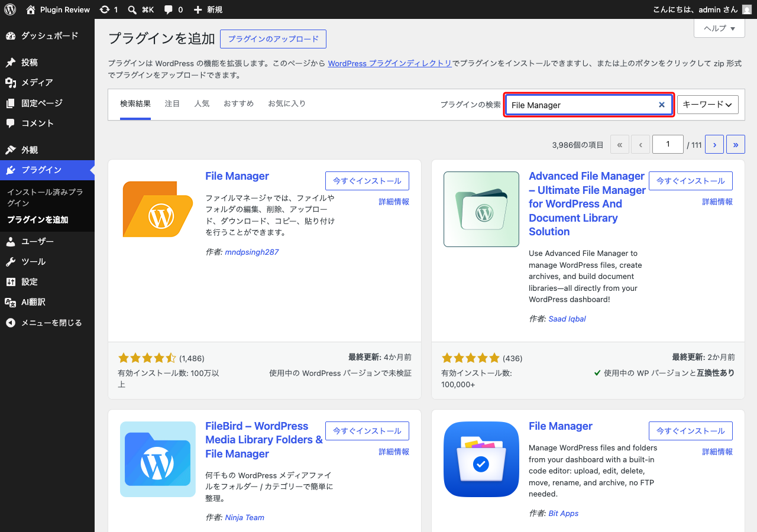This screenshot has height=532, width=757.
Task: View 詳細情報 for Advanced File Manager
Action: tap(717, 202)
